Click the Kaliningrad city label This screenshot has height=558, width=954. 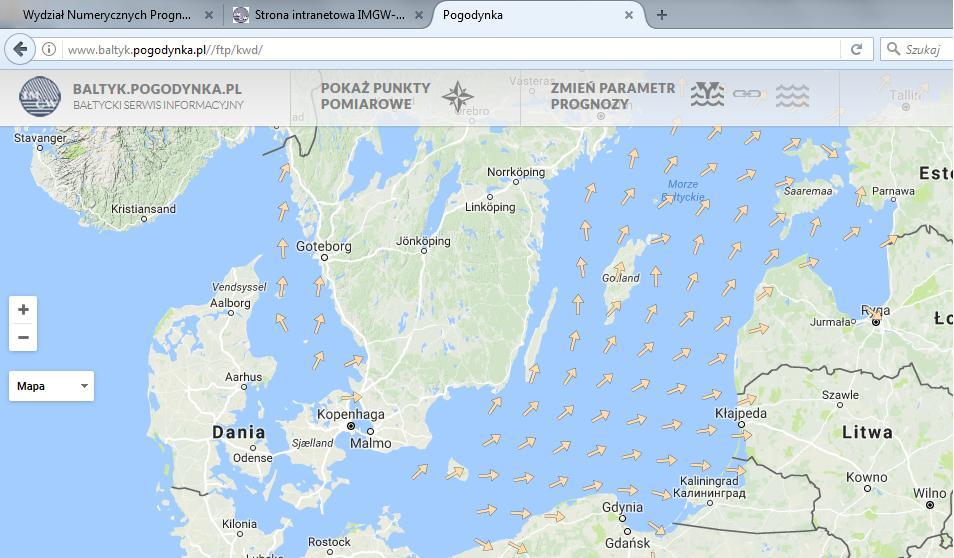(x=709, y=487)
